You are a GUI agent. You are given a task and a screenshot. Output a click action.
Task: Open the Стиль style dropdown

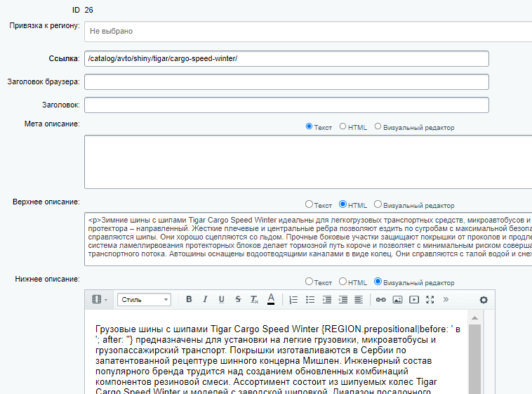pos(144,299)
